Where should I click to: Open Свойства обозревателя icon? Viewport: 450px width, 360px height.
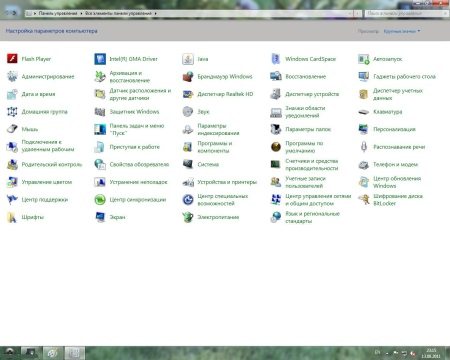pos(100,164)
